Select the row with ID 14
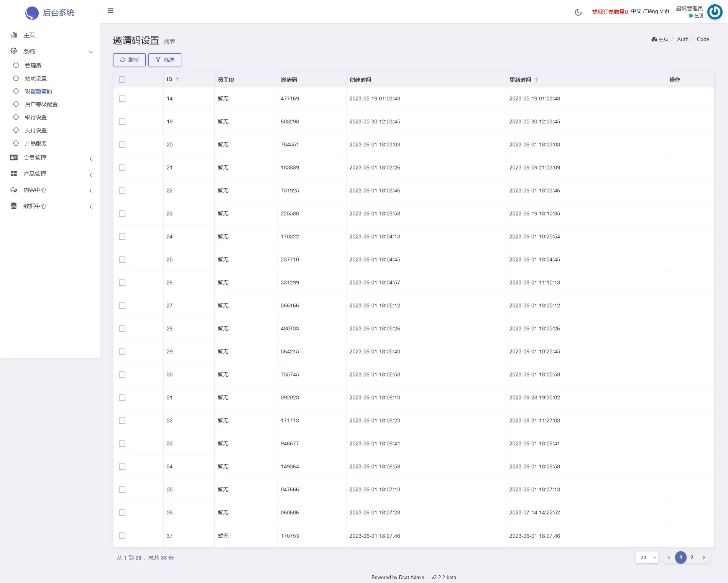The image size is (728, 583). pyautogui.click(x=122, y=99)
